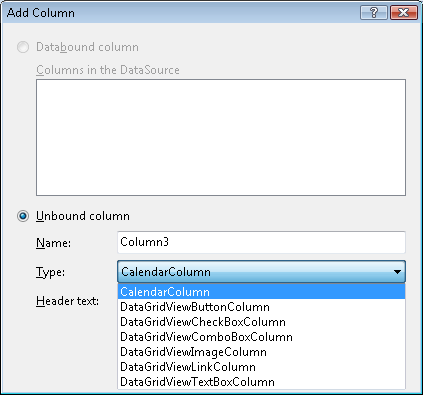Select DataGridViewComboBoxColumn from the list
The width and height of the screenshot is (423, 395).
(x=261, y=337)
